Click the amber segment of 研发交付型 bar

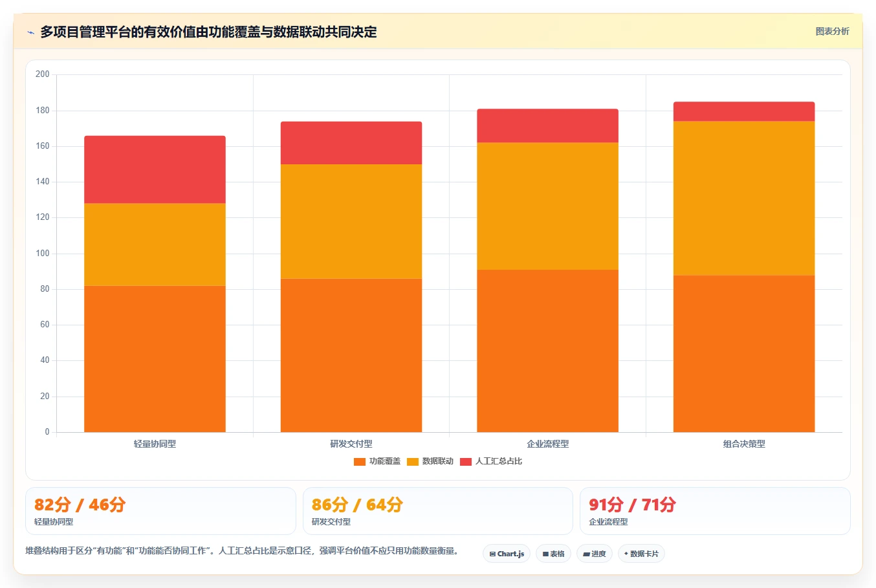pyautogui.click(x=351, y=221)
